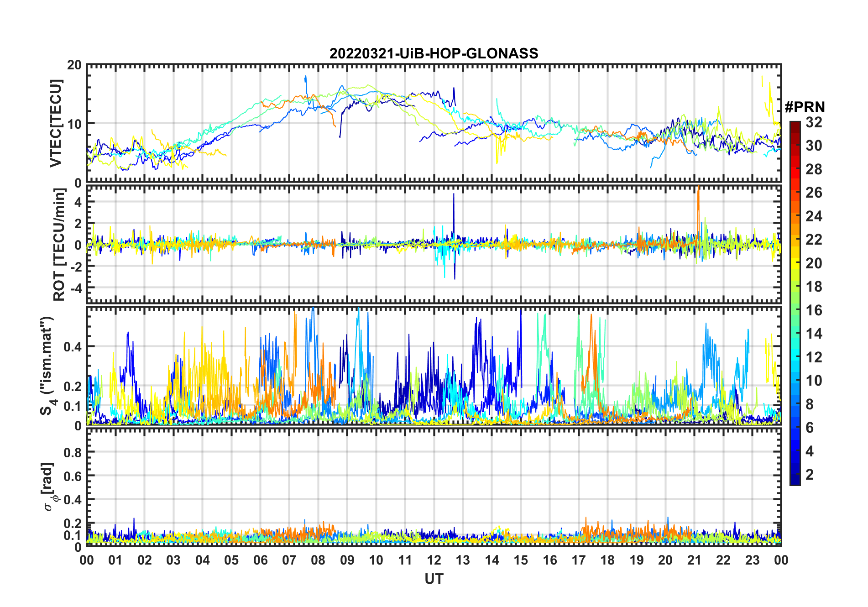Click the UT x-axis label
The width and height of the screenshot is (868, 607).
434,579
